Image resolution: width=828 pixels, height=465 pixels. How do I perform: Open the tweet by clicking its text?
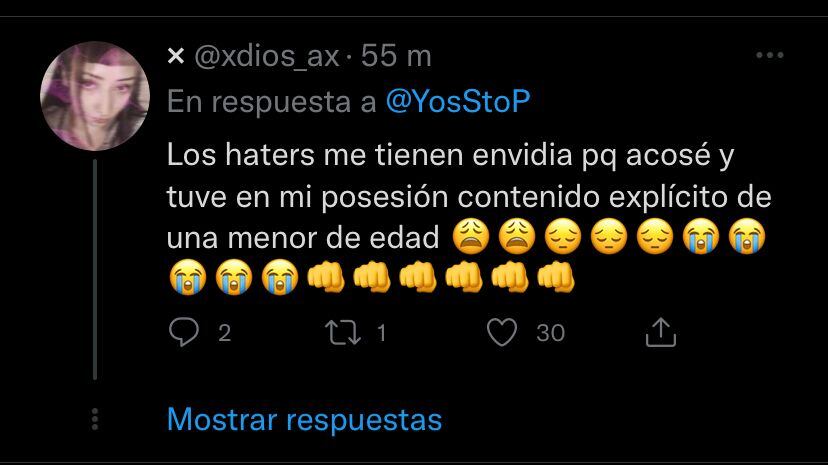click(469, 196)
